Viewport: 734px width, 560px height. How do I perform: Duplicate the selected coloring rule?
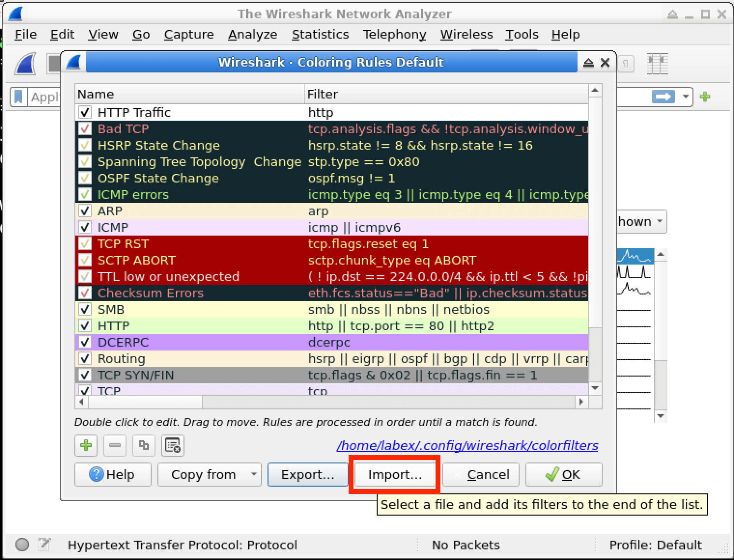[143, 445]
